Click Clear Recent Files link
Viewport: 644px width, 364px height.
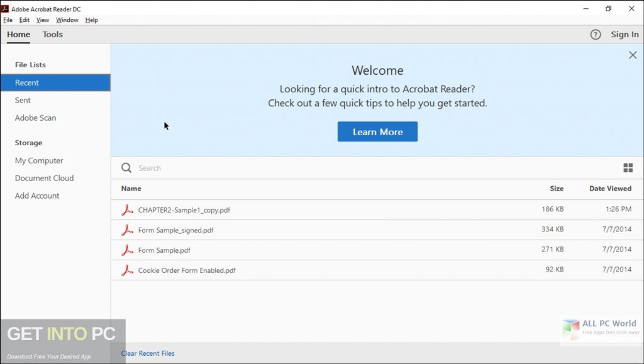tap(148, 353)
